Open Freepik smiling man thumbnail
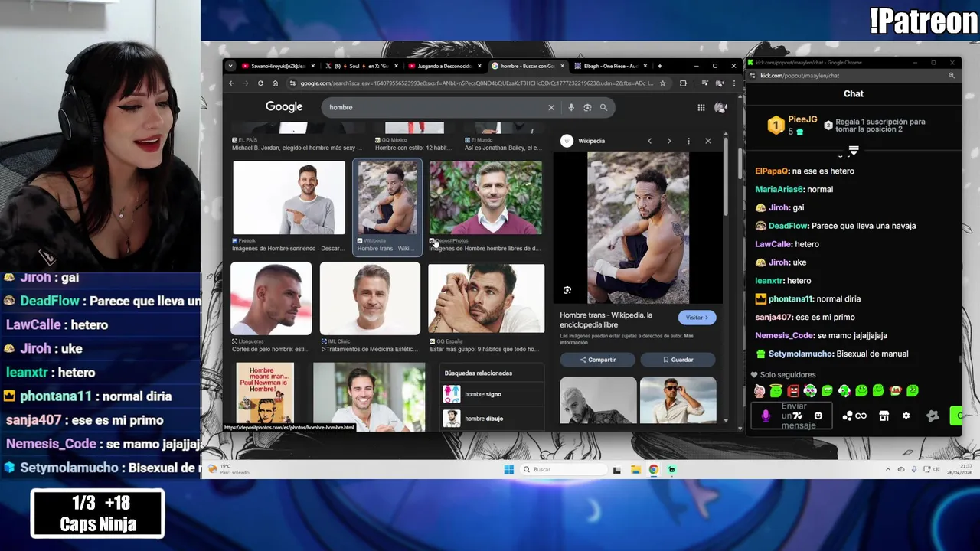 click(289, 197)
